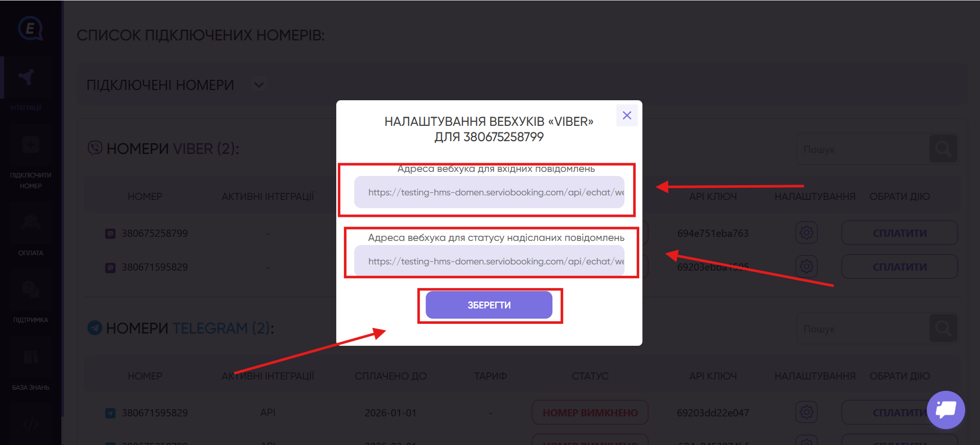
Task: Click the eChat logo at top left
Action: (30, 28)
